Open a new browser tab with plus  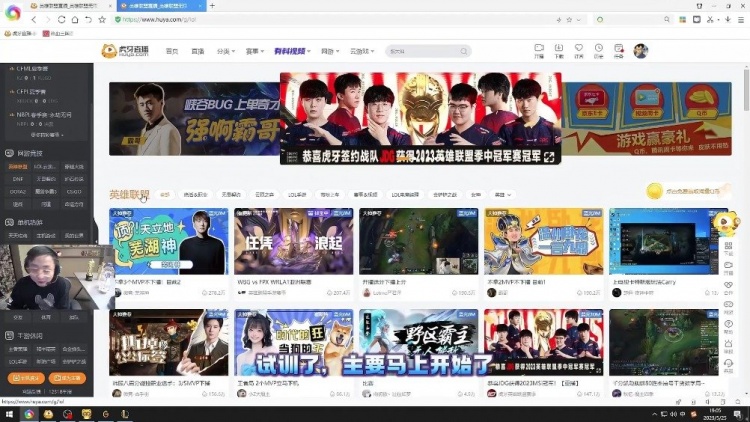212,6
